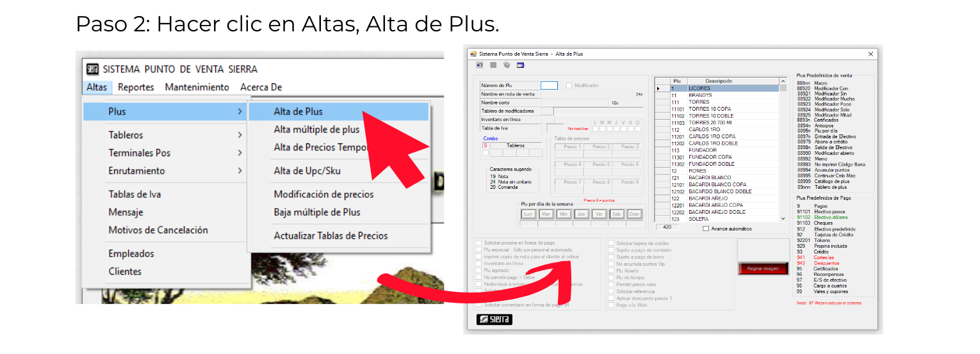This screenshot has width=980, height=354.
Task: Click the Alta de Plus window title icon
Action: pyautogui.click(x=474, y=54)
